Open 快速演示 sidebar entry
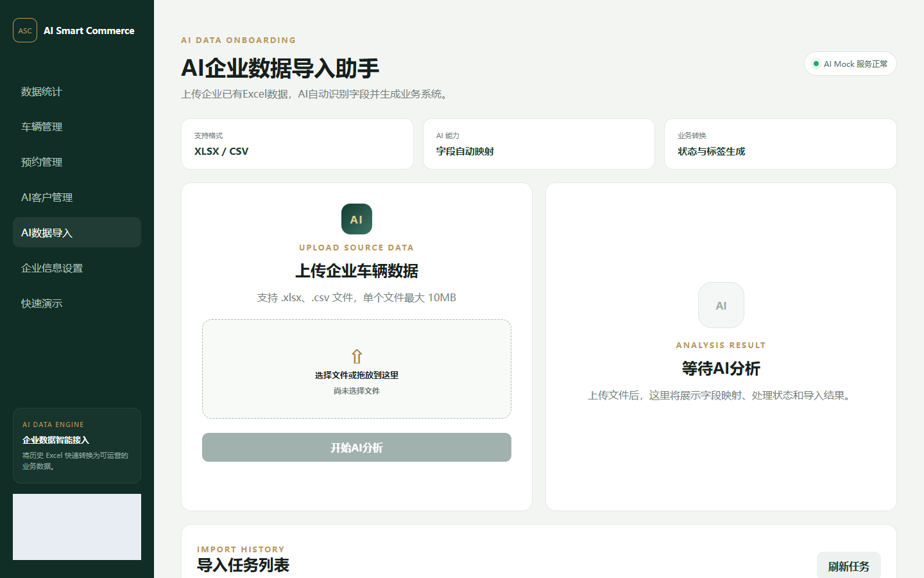Image resolution: width=924 pixels, height=578 pixels. [77, 303]
